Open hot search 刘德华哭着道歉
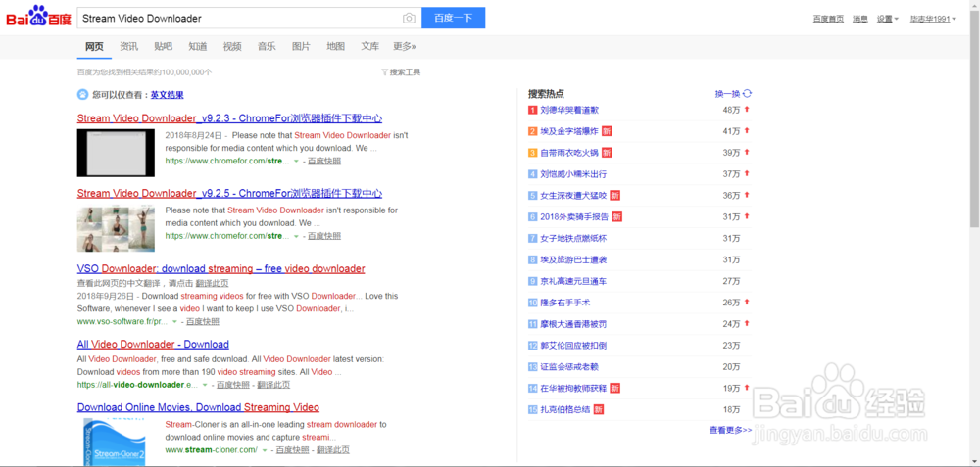980x467 pixels. (x=569, y=110)
